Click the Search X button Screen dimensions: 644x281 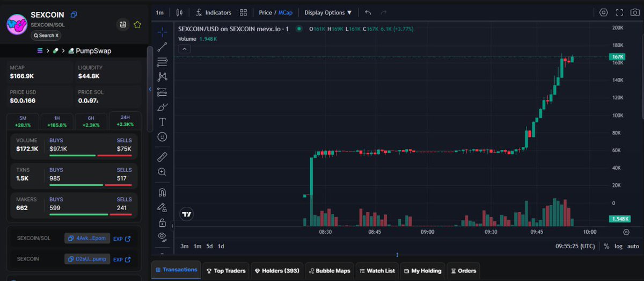(x=46, y=35)
